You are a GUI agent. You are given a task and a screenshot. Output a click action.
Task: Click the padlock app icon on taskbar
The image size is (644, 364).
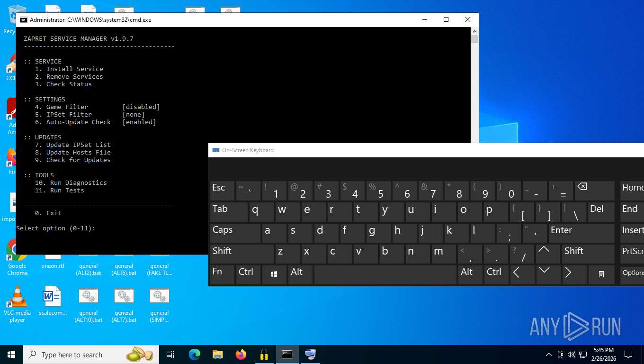click(x=264, y=355)
